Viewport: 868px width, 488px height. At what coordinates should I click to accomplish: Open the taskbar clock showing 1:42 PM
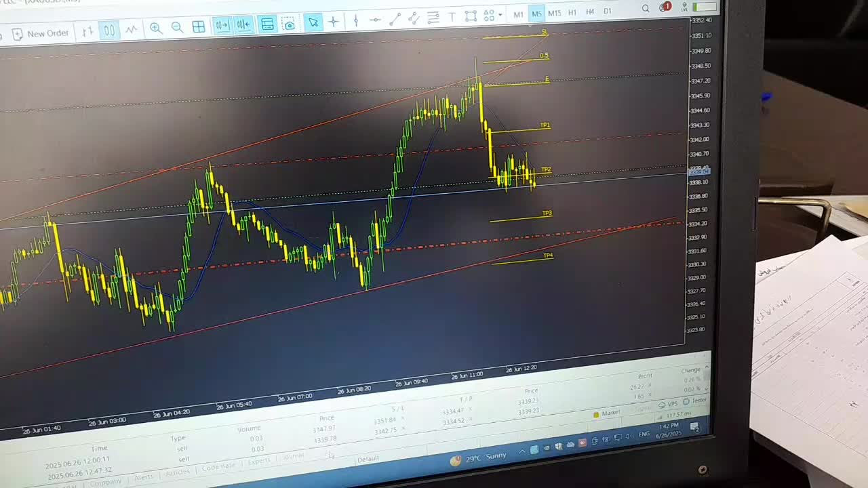(x=668, y=430)
